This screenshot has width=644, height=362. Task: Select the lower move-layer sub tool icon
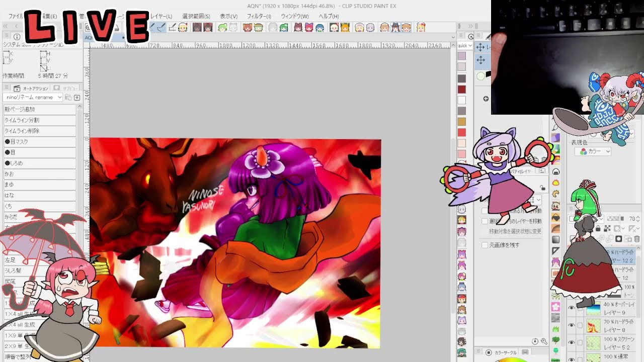coord(480,60)
